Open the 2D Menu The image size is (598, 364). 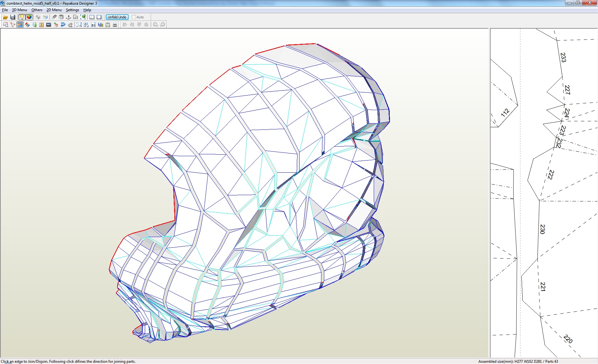coord(54,10)
